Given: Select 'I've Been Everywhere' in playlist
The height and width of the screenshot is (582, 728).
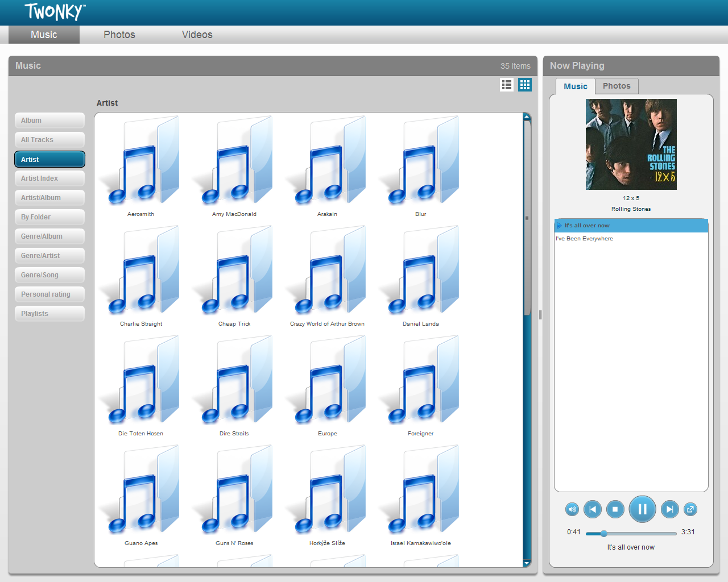Looking at the screenshot, I should (631, 239).
